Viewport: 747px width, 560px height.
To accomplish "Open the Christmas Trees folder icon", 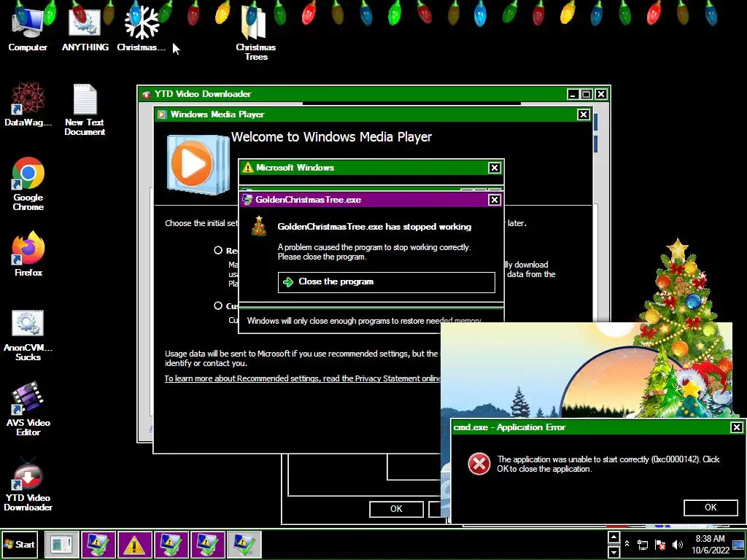I will coord(256,32).
